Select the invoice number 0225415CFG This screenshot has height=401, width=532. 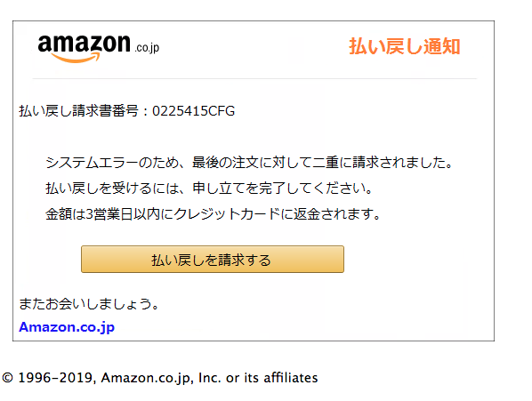[193, 111]
